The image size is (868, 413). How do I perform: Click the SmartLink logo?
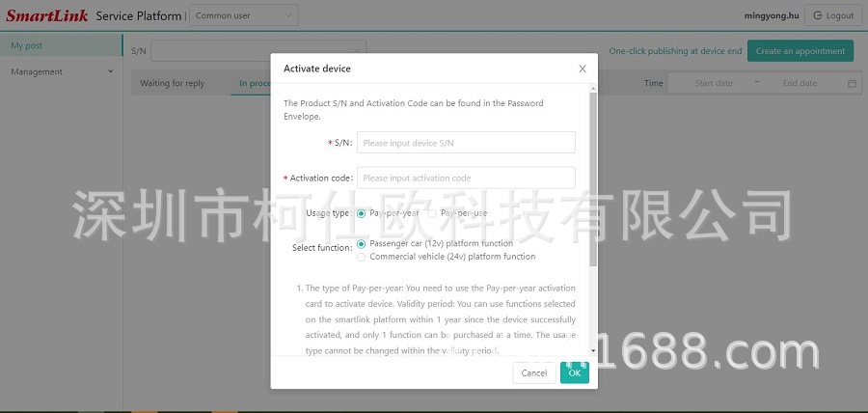(47, 15)
